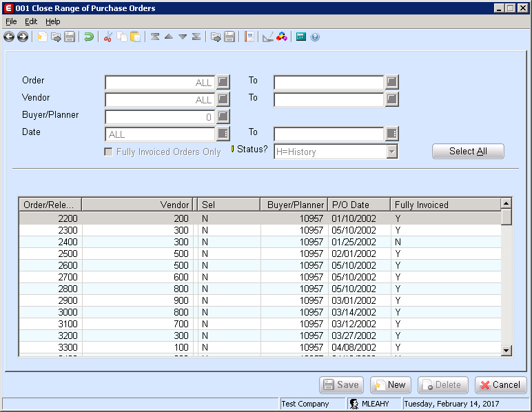Open the Help menu
This screenshot has width=532, height=412.
coord(52,21)
